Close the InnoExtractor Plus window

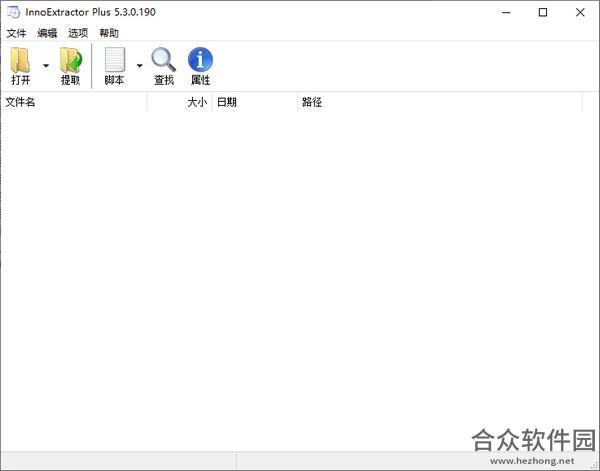coord(580,13)
